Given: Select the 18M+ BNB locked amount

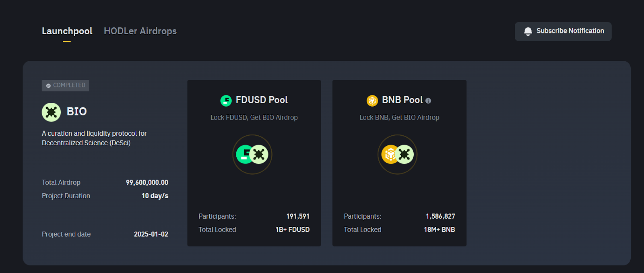Looking at the screenshot, I should pyautogui.click(x=439, y=230).
